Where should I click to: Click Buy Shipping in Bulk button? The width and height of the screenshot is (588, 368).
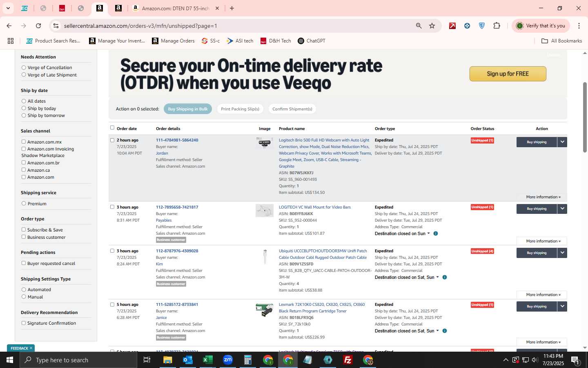[188, 109]
